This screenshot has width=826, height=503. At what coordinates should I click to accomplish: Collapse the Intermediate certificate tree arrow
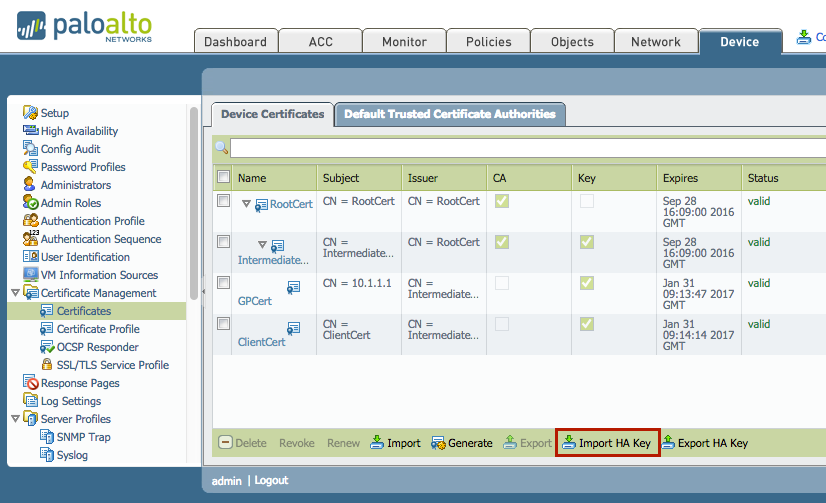tap(262, 244)
